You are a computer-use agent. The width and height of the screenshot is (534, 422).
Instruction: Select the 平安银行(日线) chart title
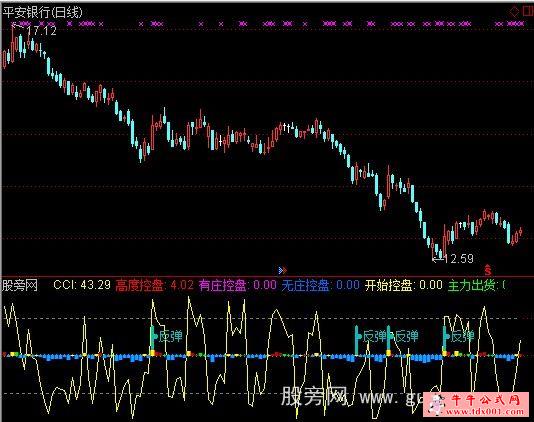tap(42, 12)
